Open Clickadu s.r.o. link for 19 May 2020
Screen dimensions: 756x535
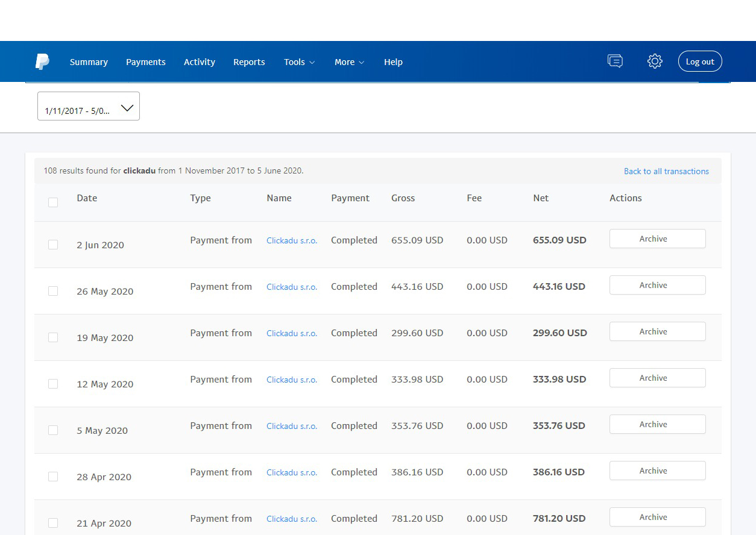(292, 333)
